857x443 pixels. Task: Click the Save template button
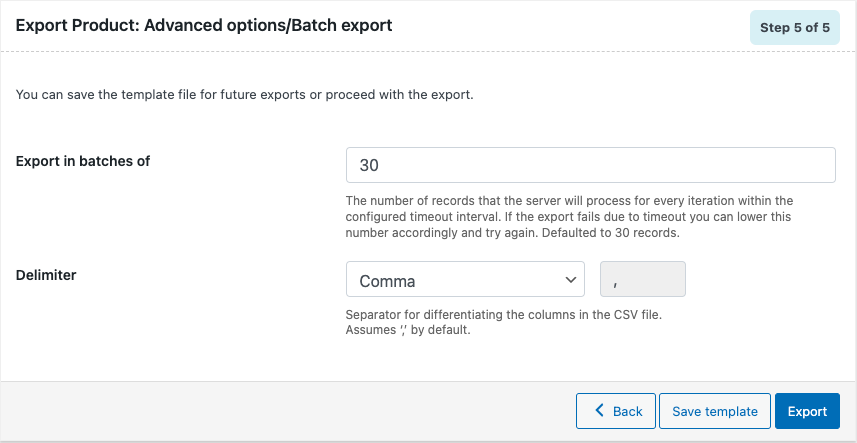(714, 411)
